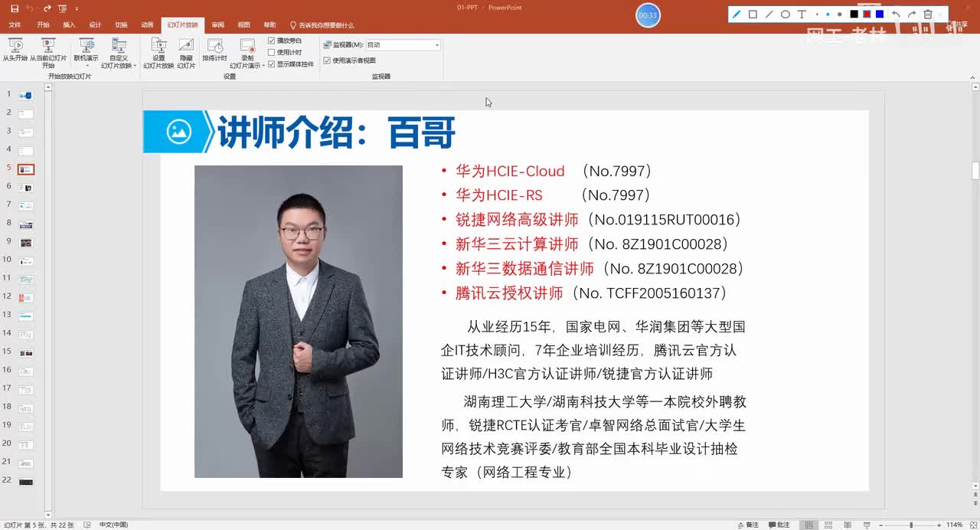Open the Insert (插入) tab
Viewport: 980px width, 530px height.
[x=69, y=25]
